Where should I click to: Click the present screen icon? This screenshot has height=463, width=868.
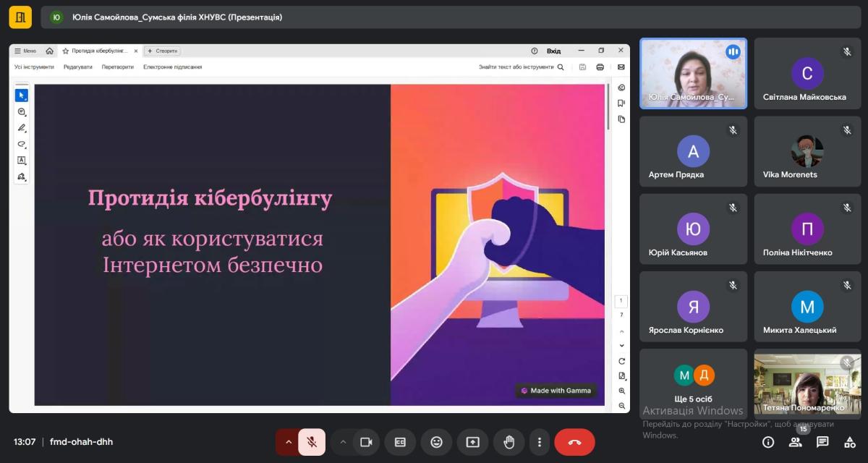click(472, 442)
